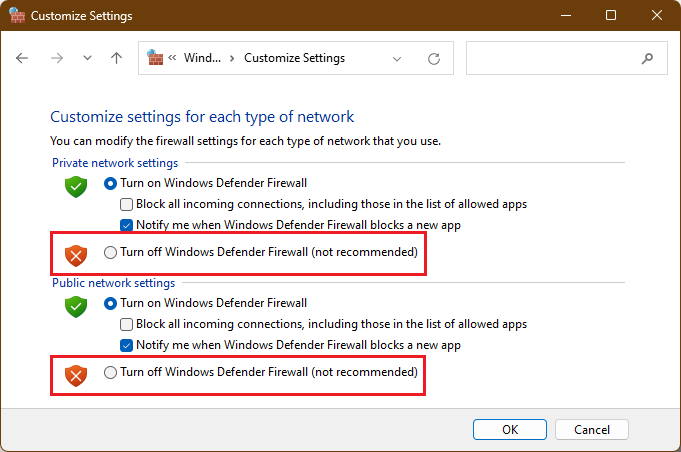Expand breadcrumb arrow after 'Wind...'
The height and width of the screenshot is (452, 681).
tap(232, 58)
